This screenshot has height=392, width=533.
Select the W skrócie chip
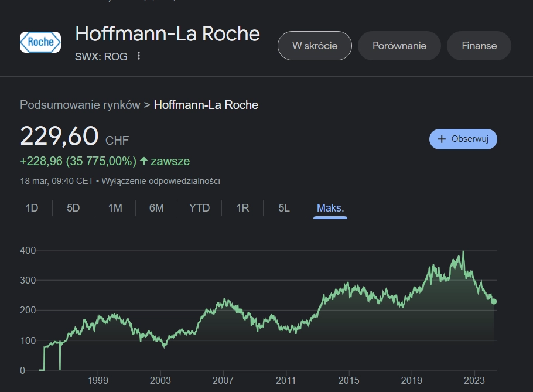click(x=315, y=46)
